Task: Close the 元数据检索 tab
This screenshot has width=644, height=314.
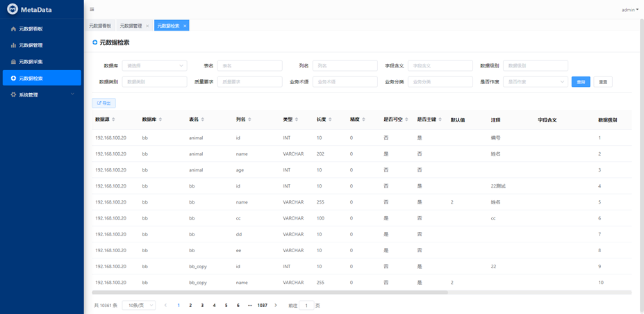Action: click(185, 26)
